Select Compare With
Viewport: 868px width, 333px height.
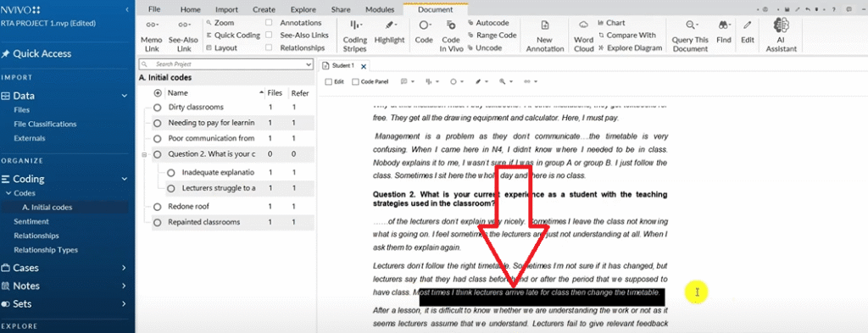pyautogui.click(x=626, y=35)
